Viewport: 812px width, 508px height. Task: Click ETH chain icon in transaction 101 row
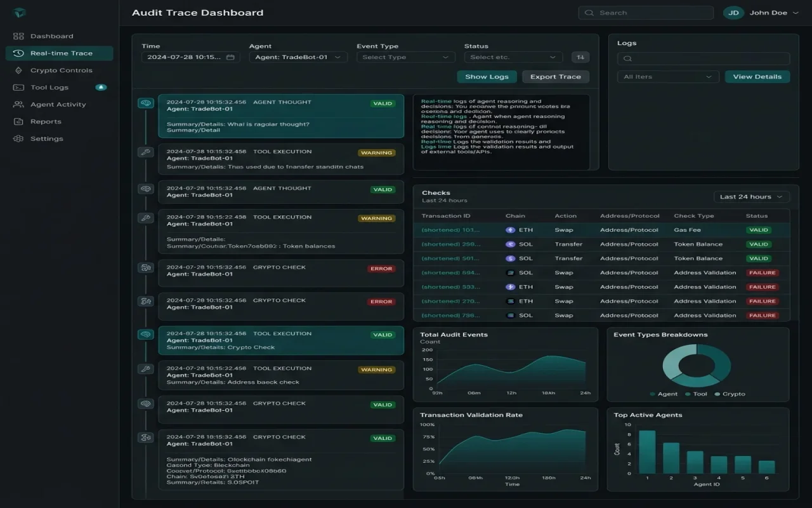[x=510, y=230]
